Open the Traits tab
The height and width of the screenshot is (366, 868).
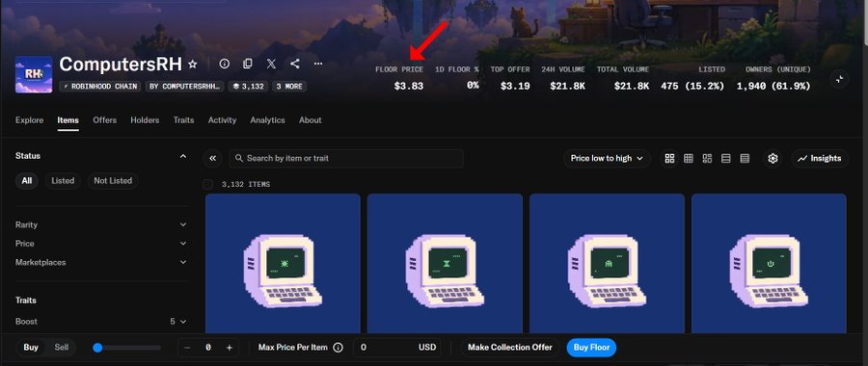pyautogui.click(x=184, y=120)
